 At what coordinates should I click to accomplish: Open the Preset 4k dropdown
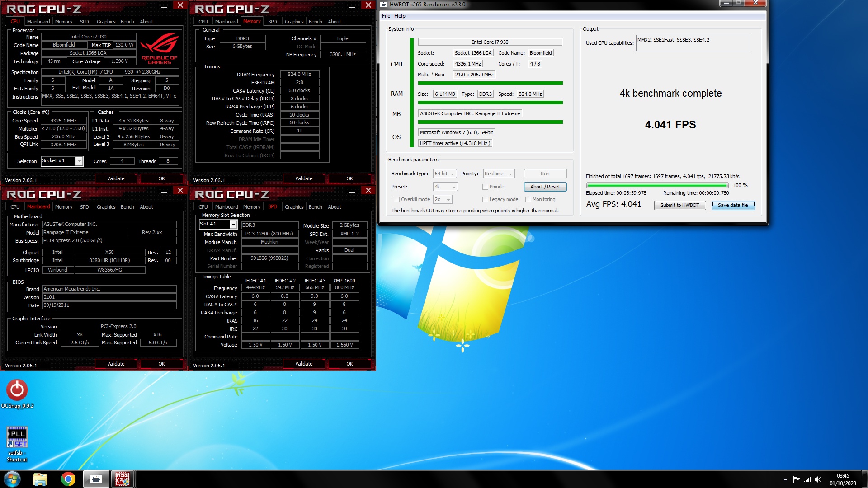coord(445,187)
